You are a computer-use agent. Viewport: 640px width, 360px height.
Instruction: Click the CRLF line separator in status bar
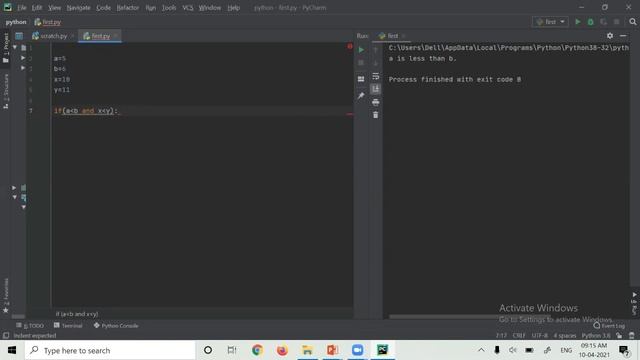(519, 336)
